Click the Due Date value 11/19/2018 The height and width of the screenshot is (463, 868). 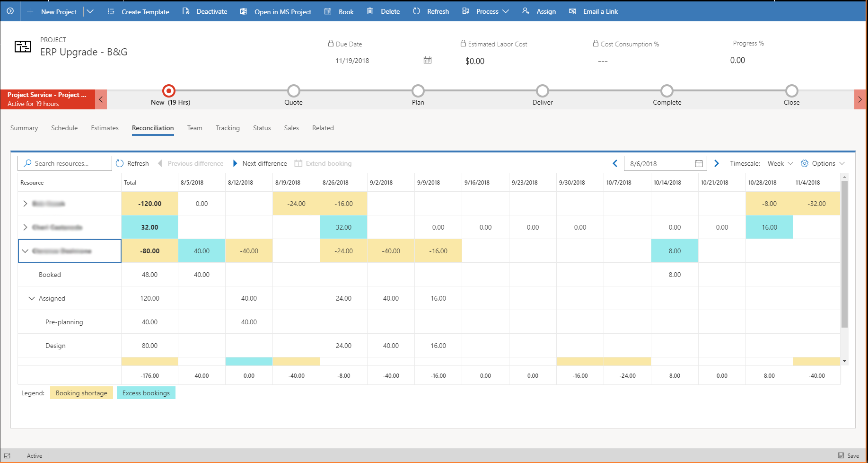(x=352, y=61)
